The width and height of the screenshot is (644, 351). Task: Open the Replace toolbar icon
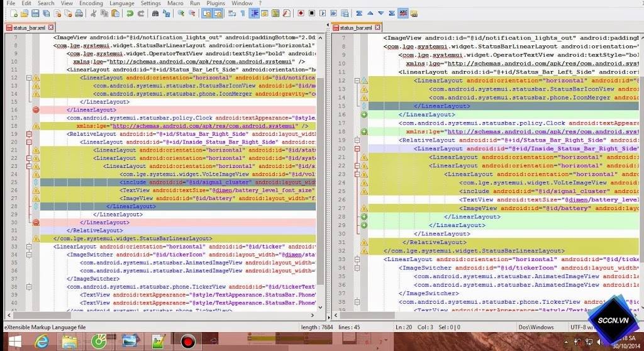click(166, 14)
